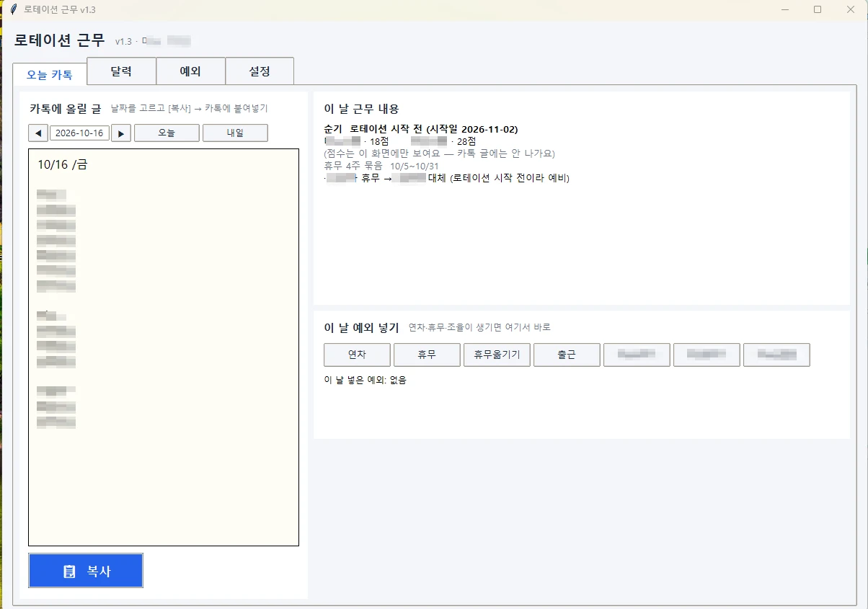Click the 10/16 /금 header line

coord(63,164)
